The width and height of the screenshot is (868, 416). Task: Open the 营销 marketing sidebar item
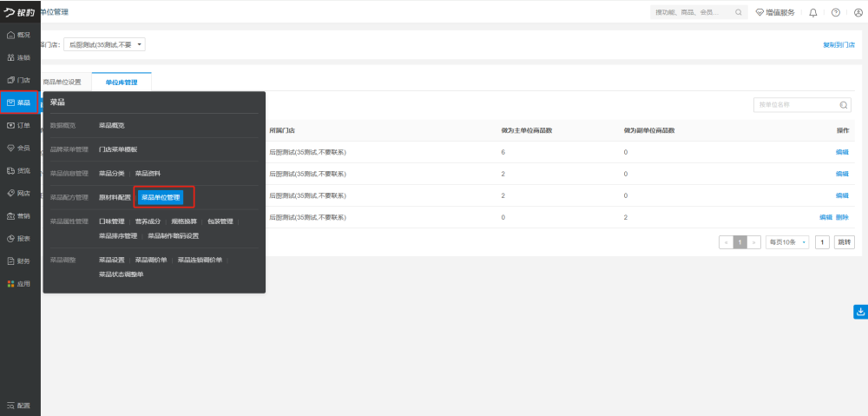tap(19, 216)
